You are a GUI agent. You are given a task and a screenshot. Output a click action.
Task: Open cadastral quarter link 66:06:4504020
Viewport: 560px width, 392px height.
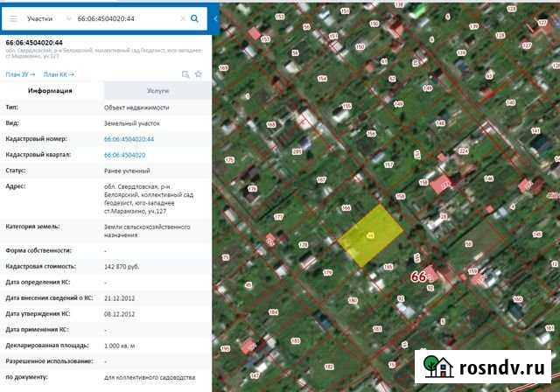point(124,155)
